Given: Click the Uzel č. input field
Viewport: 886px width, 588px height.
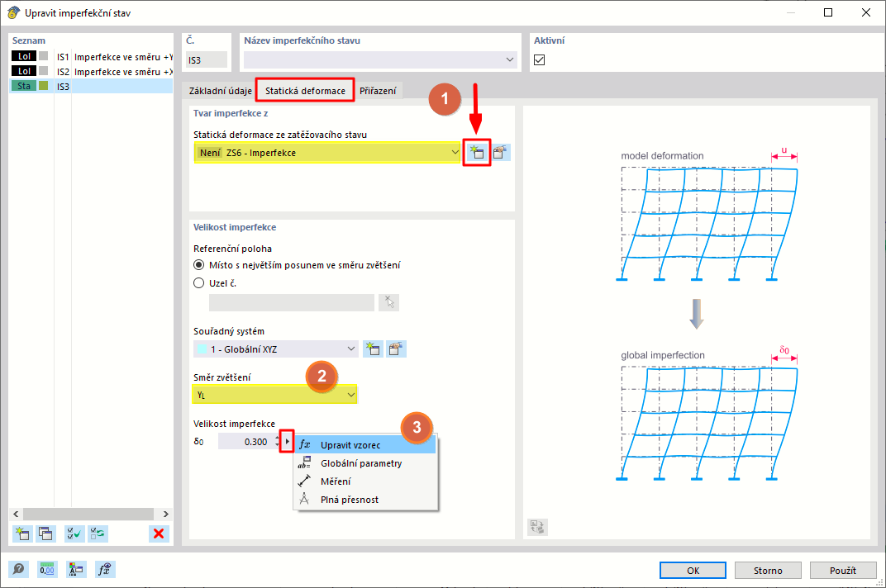Looking at the screenshot, I should point(292,302).
